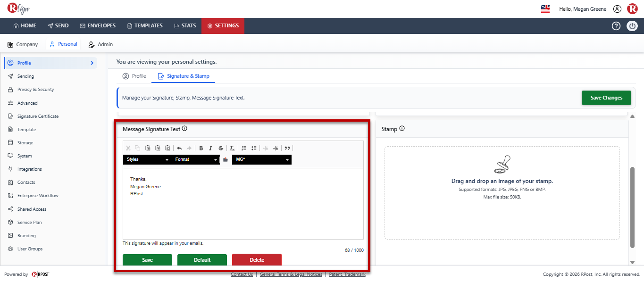Expand the Profile sidebar item chevron
The height and width of the screenshot is (282, 644).
[92, 63]
